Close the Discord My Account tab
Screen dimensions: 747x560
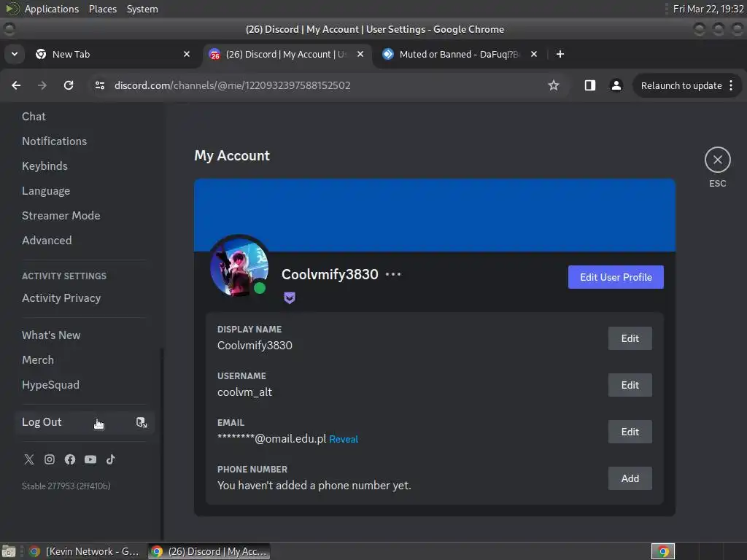coord(360,54)
